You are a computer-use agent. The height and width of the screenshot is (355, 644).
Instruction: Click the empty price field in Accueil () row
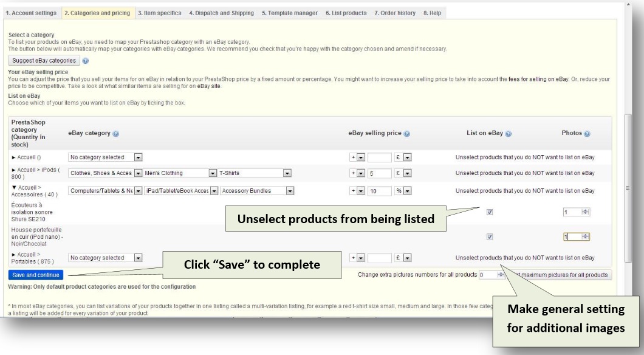tap(380, 157)
